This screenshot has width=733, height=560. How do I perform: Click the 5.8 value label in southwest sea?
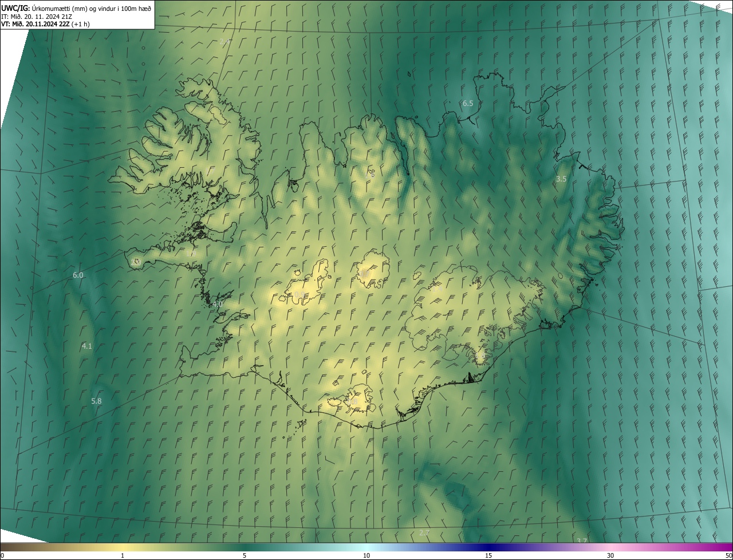point(96,401)
